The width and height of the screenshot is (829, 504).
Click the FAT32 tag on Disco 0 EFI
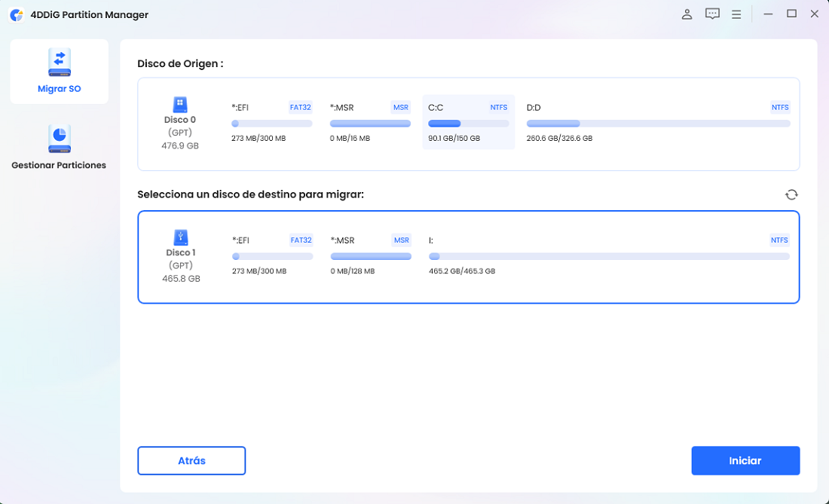(x=300, y=107)
